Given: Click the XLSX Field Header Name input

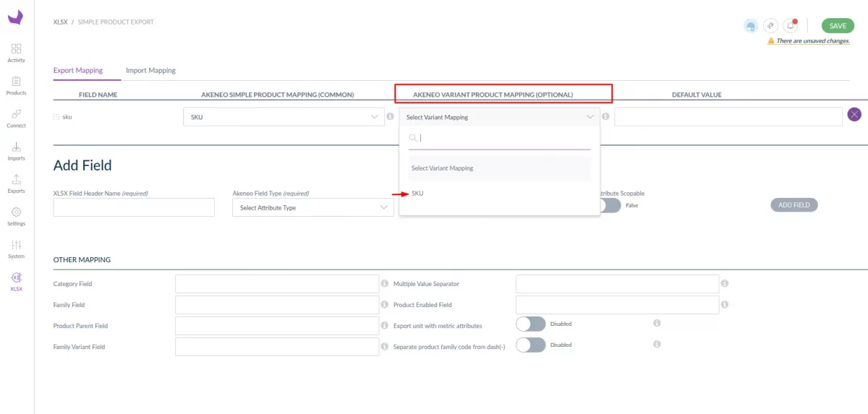Looking at the screenshot, I should tap(134, 208).
